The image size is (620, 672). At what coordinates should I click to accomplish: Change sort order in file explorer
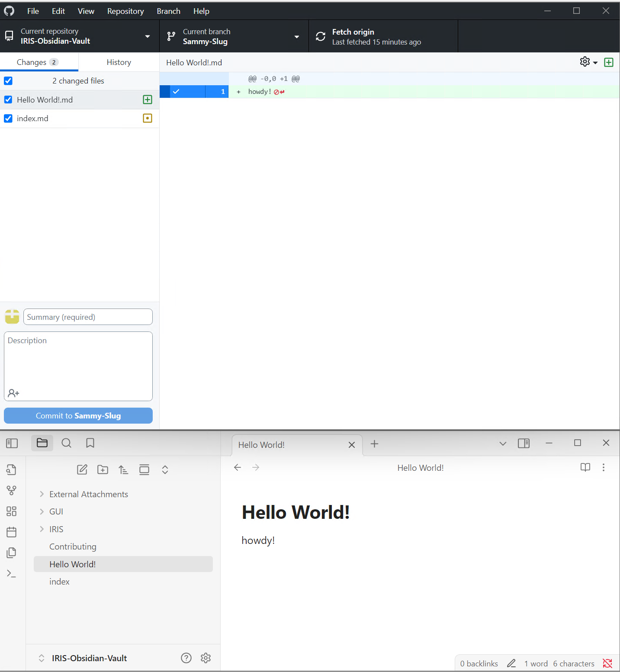(x=123, y=469)
